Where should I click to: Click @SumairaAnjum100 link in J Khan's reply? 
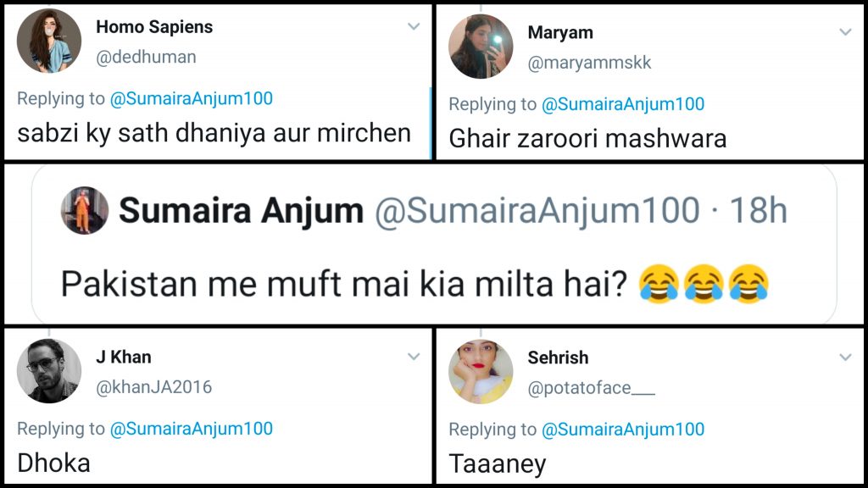(192, 429)
